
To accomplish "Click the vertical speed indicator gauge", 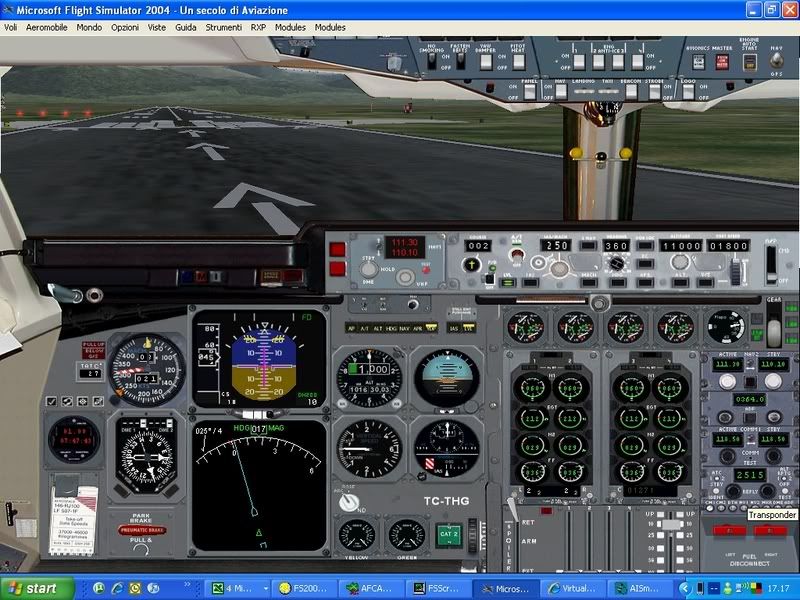I will coord(370,448).
